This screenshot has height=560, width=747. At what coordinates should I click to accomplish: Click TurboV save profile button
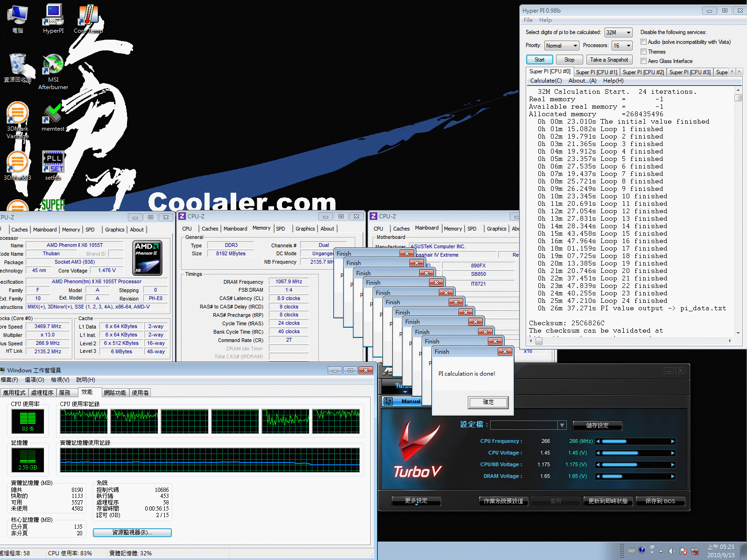click(x=597, y=425)
